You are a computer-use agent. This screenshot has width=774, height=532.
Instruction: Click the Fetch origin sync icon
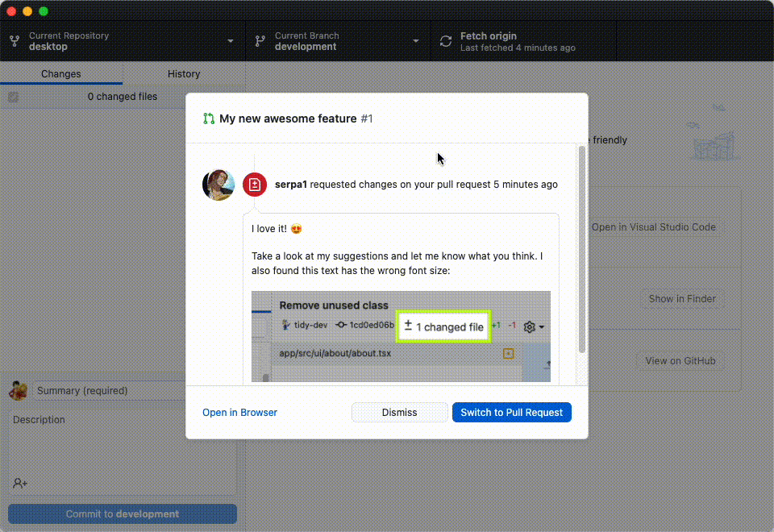tap(446, 41)
